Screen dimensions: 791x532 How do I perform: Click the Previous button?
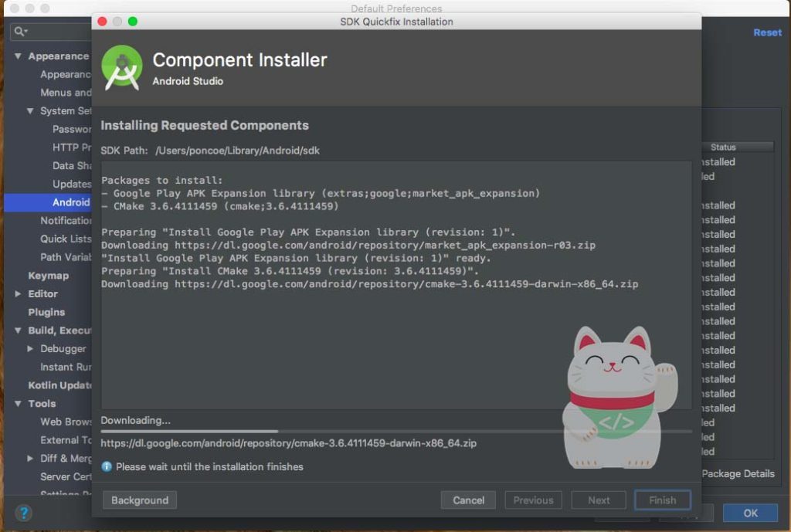point(533,500)
